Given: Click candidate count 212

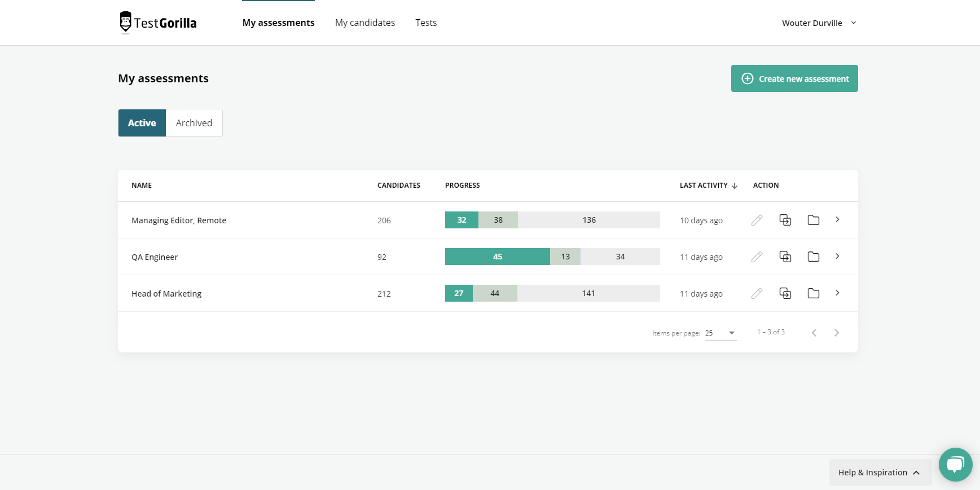Looking at the screenshot, I should coord(384,294).
